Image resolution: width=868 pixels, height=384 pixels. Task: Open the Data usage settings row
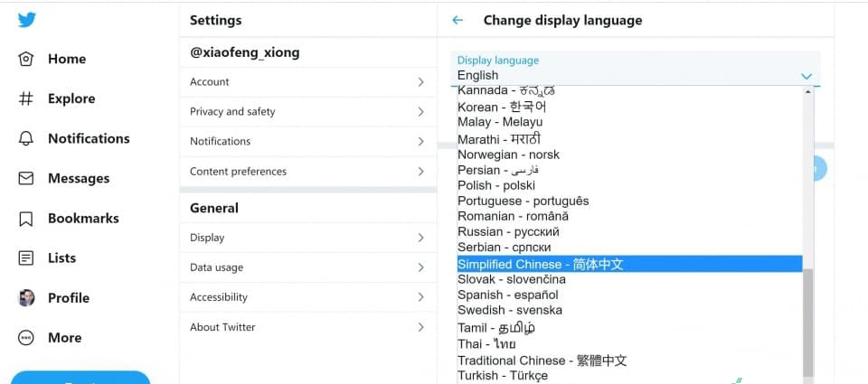(x=307, y=267)
